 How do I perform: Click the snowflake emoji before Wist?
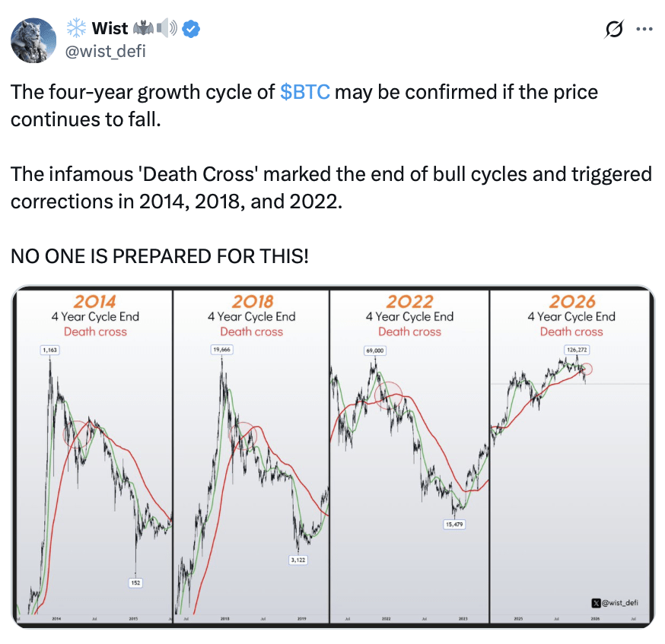[x=76, y=30]
